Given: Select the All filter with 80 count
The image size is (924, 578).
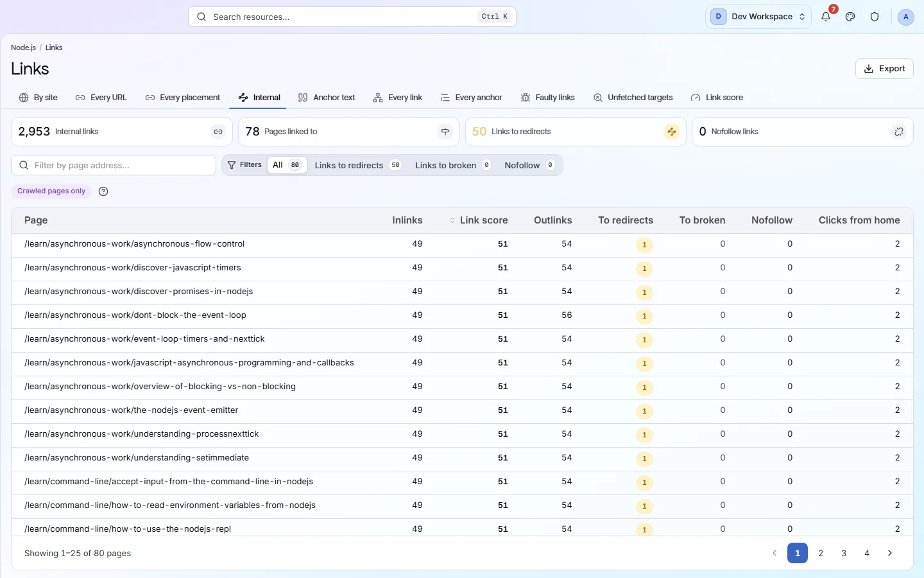Looking at the screenshot, I should 286,165.
